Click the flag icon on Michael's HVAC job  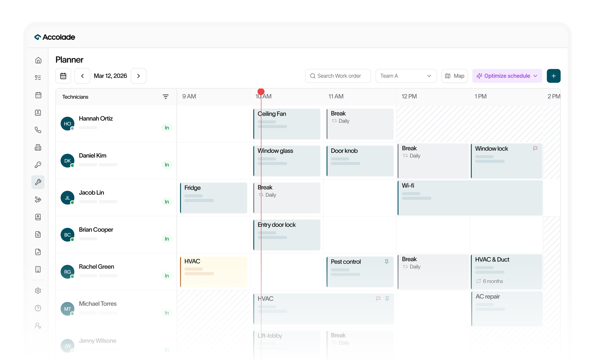click(x=378, y=298)
